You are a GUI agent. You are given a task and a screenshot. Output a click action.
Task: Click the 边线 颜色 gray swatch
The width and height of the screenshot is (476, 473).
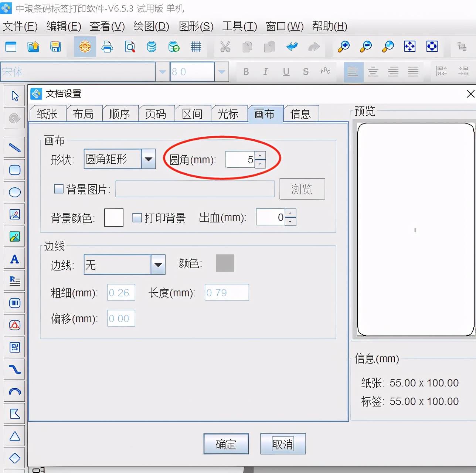[225, 263]
